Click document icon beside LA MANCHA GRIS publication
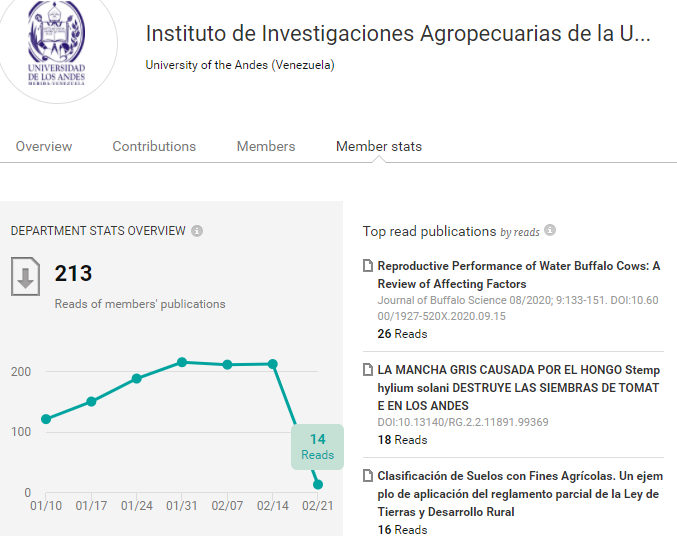Screen dimensions: 677x536 pyautogui.click(x=367, y=370)
